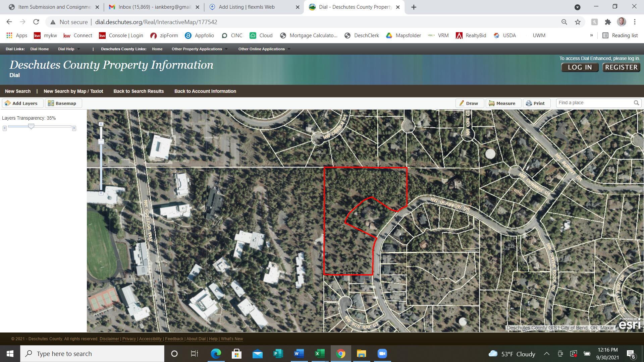Expand Other Property Applications menu

tap(199, 49)
